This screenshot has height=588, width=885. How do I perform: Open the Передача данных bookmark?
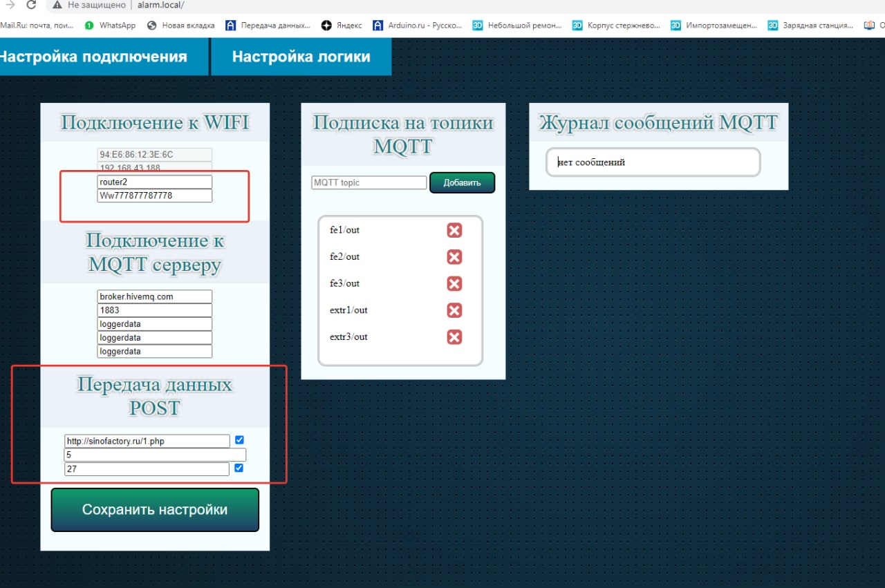268,26
